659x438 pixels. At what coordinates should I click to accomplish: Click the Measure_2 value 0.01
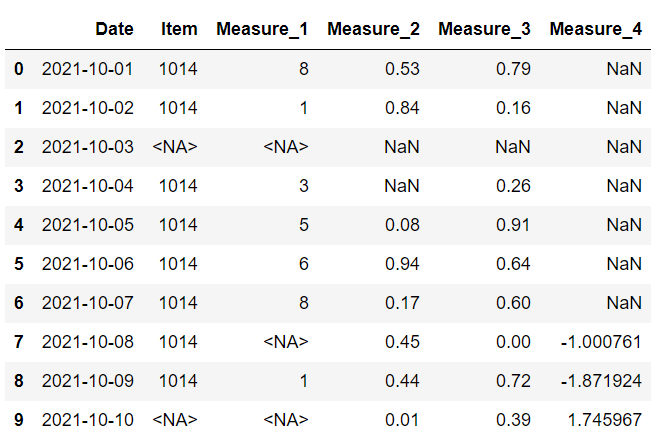(x=403, y=420)
